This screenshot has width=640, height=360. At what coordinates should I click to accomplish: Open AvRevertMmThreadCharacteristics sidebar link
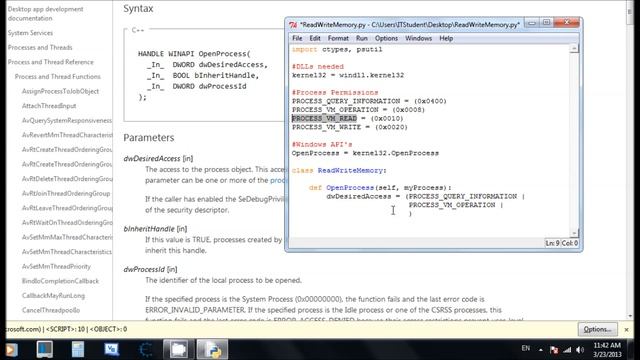67,135
